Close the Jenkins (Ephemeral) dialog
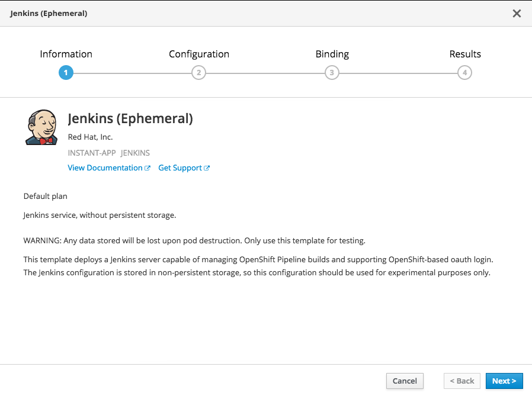Viewport: 532px width, 399px height. (x=517, y=14)
